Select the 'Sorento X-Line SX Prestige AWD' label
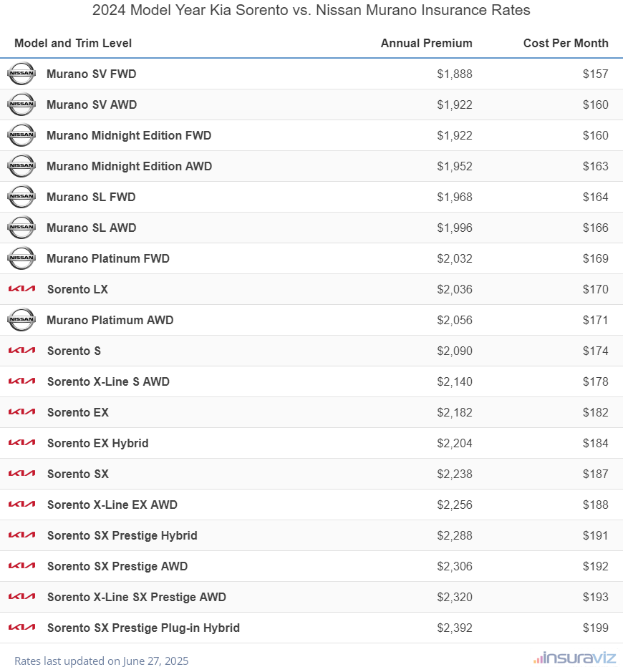The image size is (623, 672). tap(137, 598)
